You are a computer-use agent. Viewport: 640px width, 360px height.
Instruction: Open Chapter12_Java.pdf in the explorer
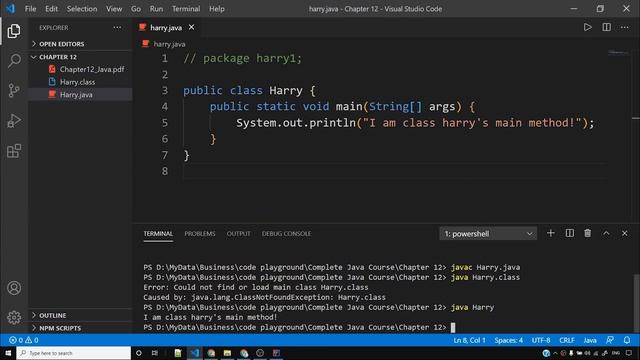tap(92, 69)
